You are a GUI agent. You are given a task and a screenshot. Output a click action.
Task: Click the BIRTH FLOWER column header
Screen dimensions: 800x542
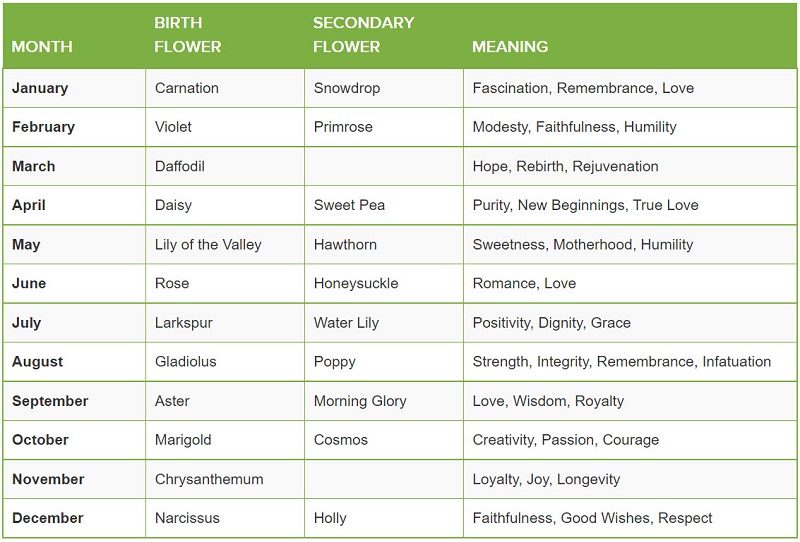[x=188, y=34]
